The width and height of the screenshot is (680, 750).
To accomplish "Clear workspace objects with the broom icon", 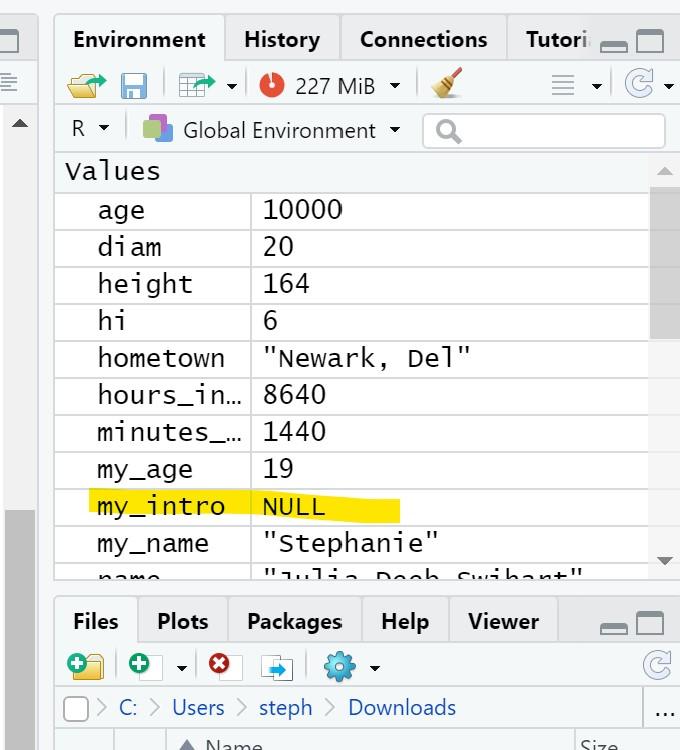I will click(447, 83).
